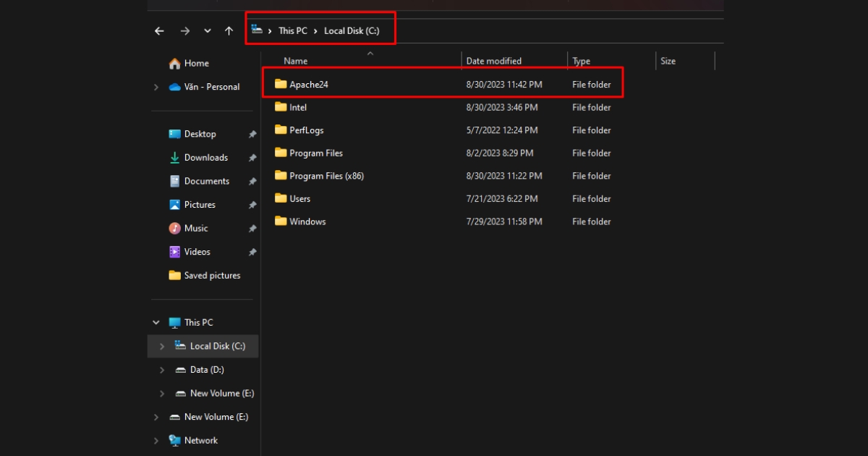Image resolution: width=868 pixels, height=456 pixels.
Task: Select the Program Files (x86) folder
Action: [326, 176]
